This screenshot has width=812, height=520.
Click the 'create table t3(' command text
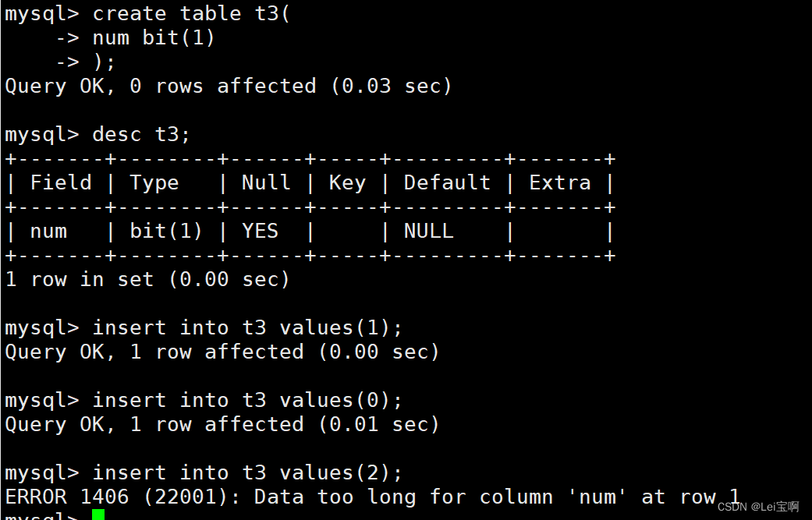pyautogui.click(x=191, y=13)
